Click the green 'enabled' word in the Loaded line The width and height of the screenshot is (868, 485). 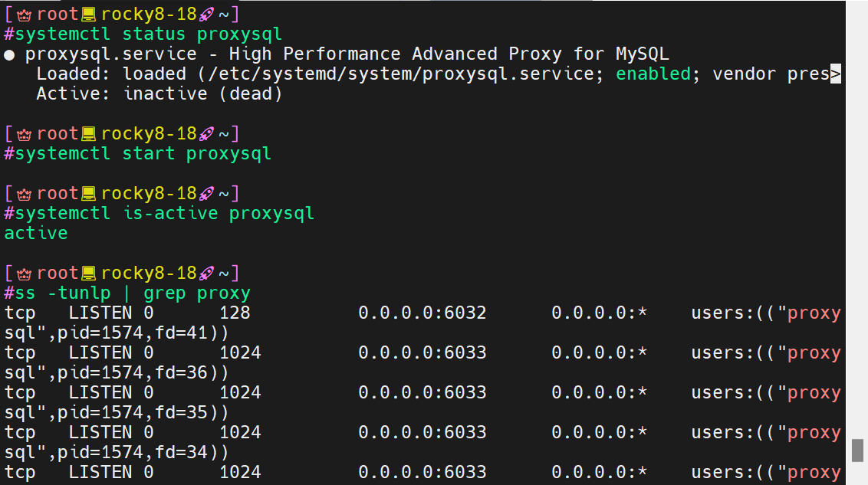pos(653,74)
